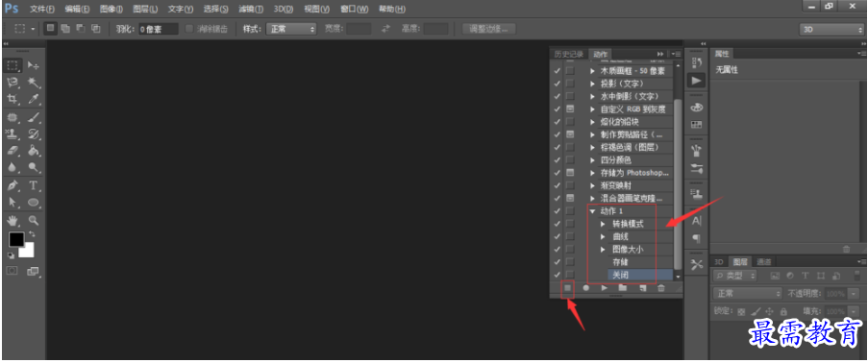Select the Brush tool

click(34, 117)
